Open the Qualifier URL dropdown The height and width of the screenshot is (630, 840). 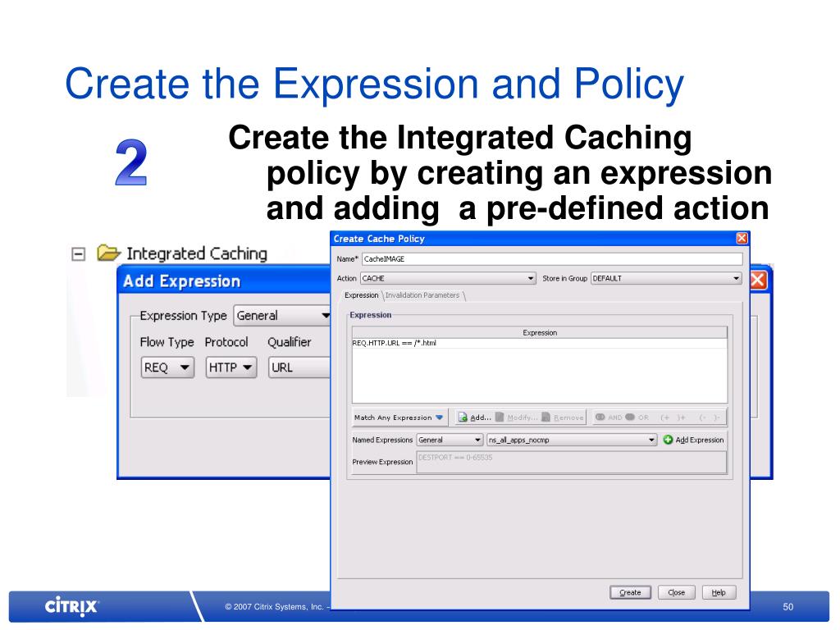(299, 367)
